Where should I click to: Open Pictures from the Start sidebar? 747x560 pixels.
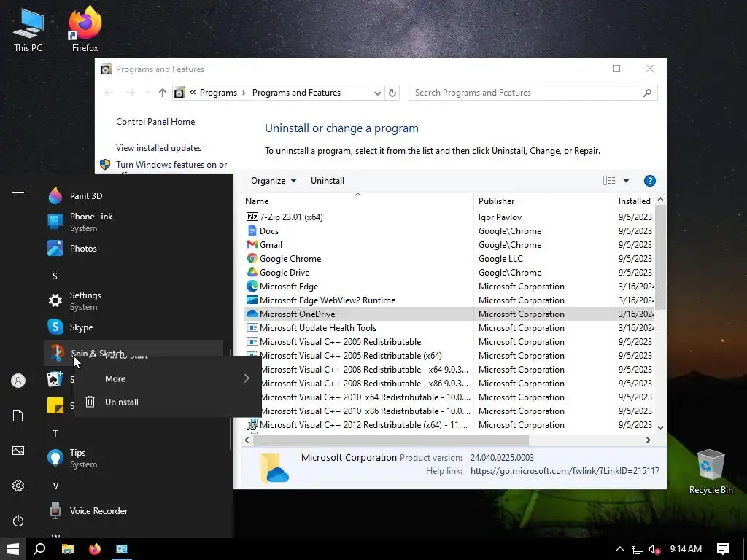pos(18,451)
